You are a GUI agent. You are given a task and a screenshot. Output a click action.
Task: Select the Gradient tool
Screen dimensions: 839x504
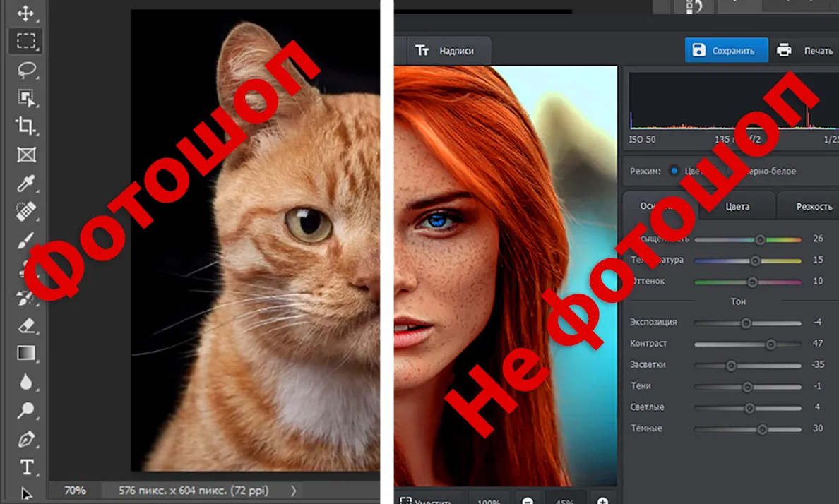tap(25, 353)
